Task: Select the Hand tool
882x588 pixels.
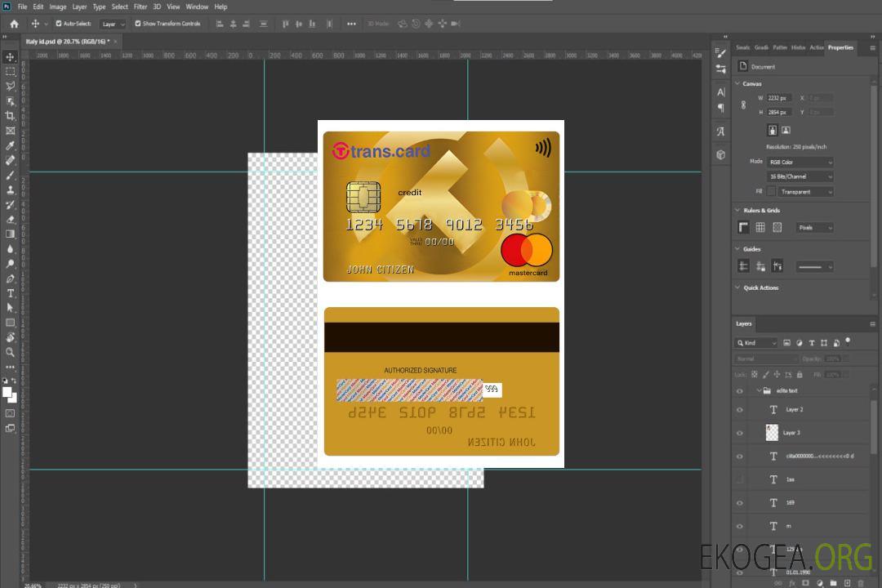Action: 10,337
